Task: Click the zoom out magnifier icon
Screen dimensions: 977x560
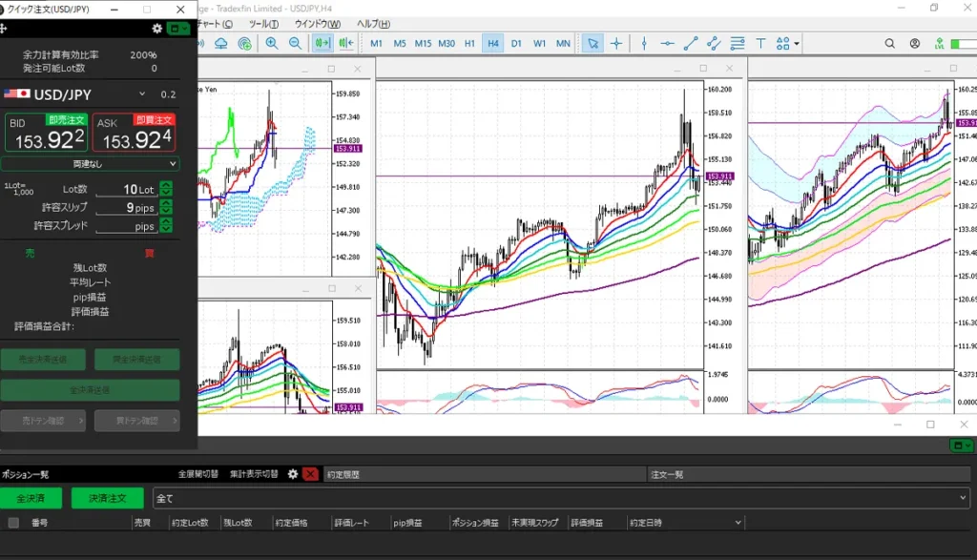Action: pyautogui.click(x=295, y=43)
